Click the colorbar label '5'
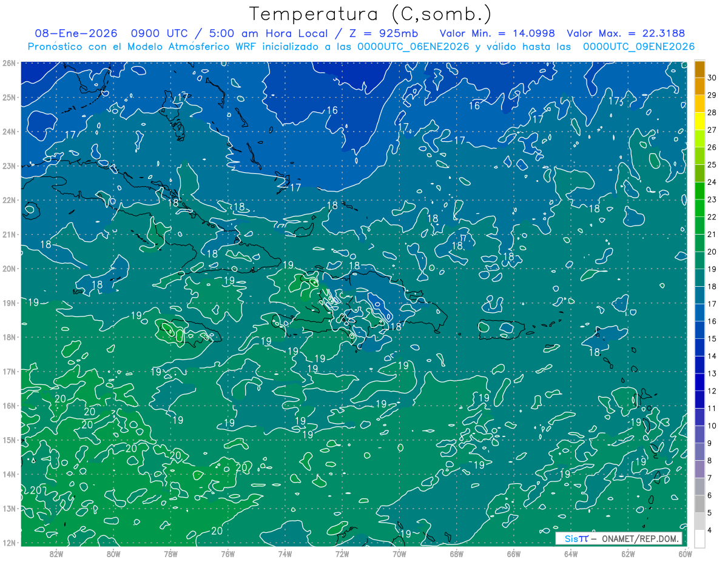 point(710,513)
